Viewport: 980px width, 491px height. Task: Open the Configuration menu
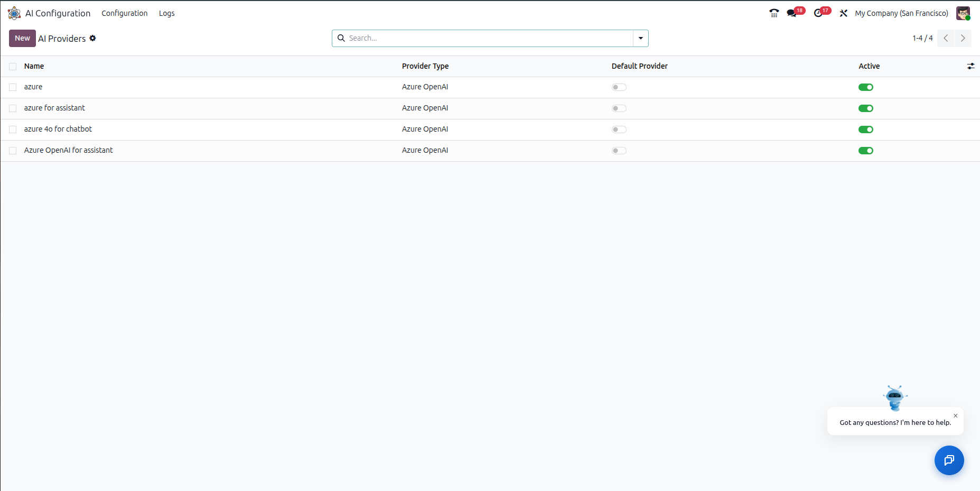[125, 13]
